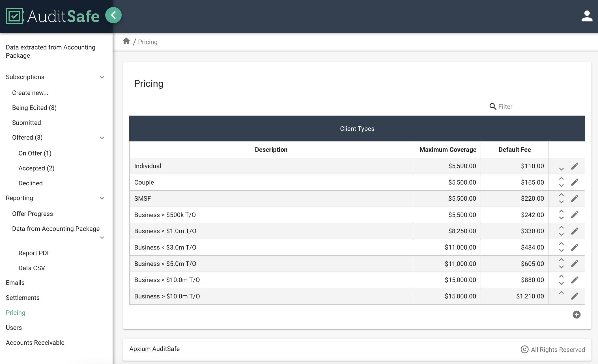Expand the Individual row details with the chevron

561,169
